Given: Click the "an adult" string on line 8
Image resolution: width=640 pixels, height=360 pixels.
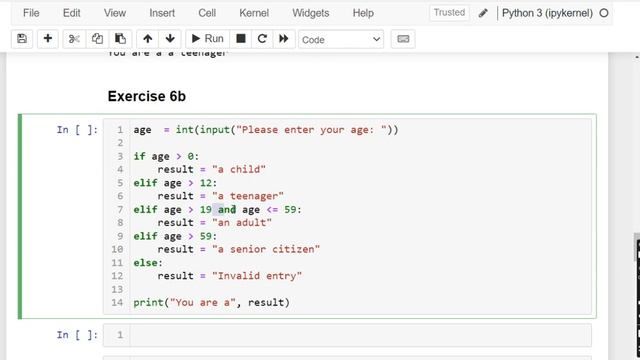Looking at the screenshot, I should pos(242,223).
